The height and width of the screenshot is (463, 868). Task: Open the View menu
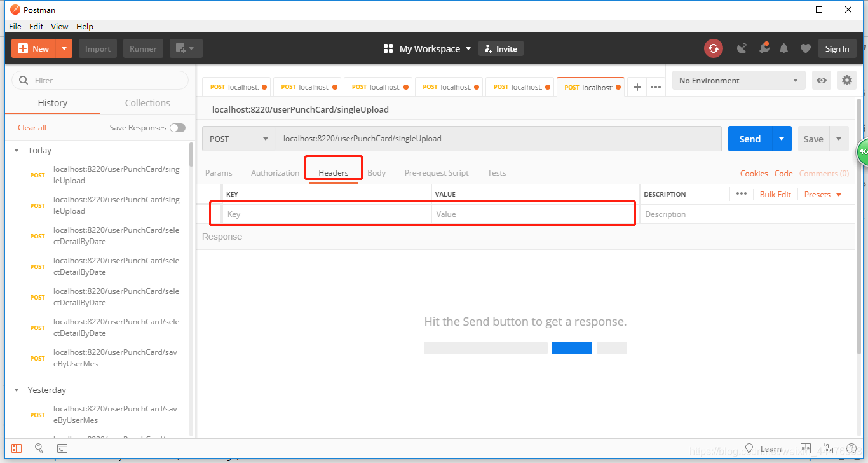coord(60,26)
